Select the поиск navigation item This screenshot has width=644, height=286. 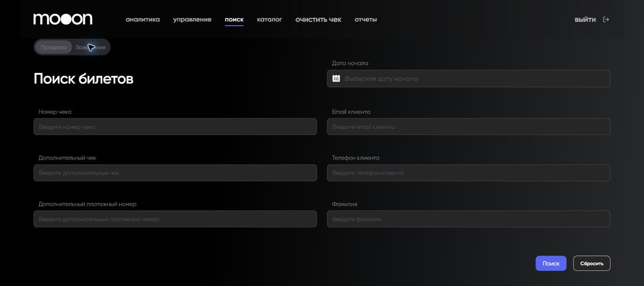[234, 19]
